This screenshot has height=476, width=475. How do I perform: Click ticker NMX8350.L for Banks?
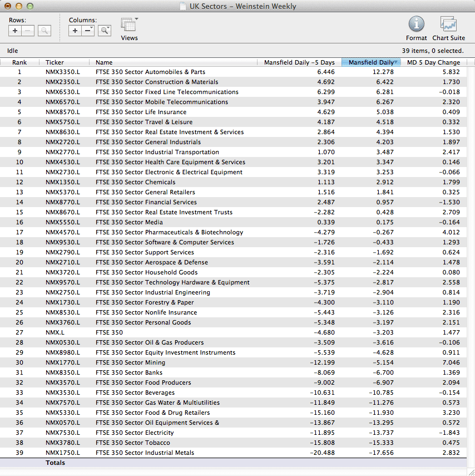click(62, 372)
